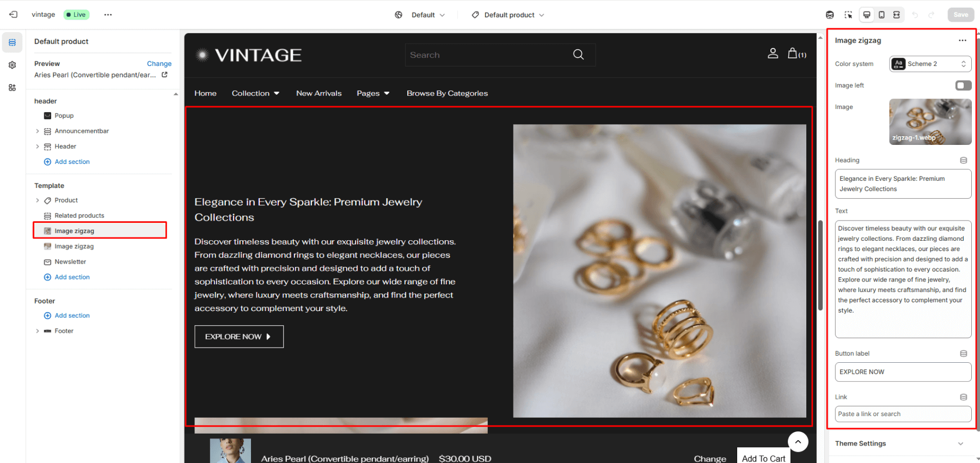
Task: Open the app embeds sidebar icon
Action: (x=12, y=88)
